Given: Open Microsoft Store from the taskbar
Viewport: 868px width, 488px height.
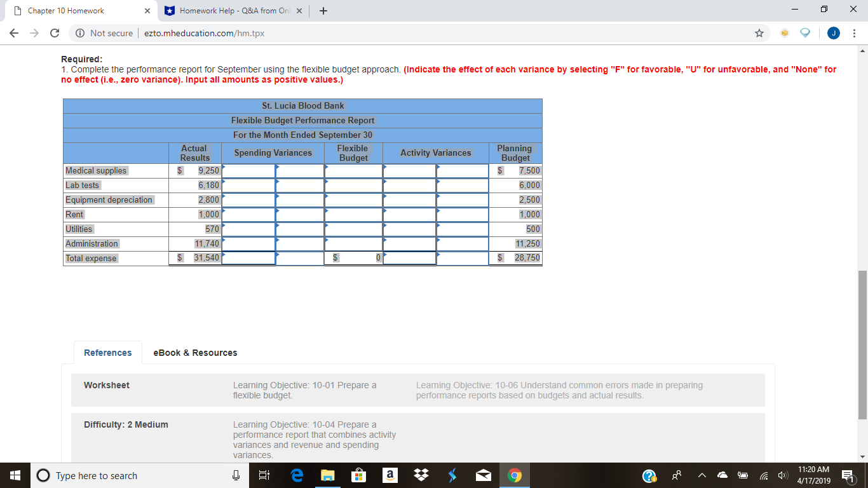Looking at the screenshot, I should (358, 475).
